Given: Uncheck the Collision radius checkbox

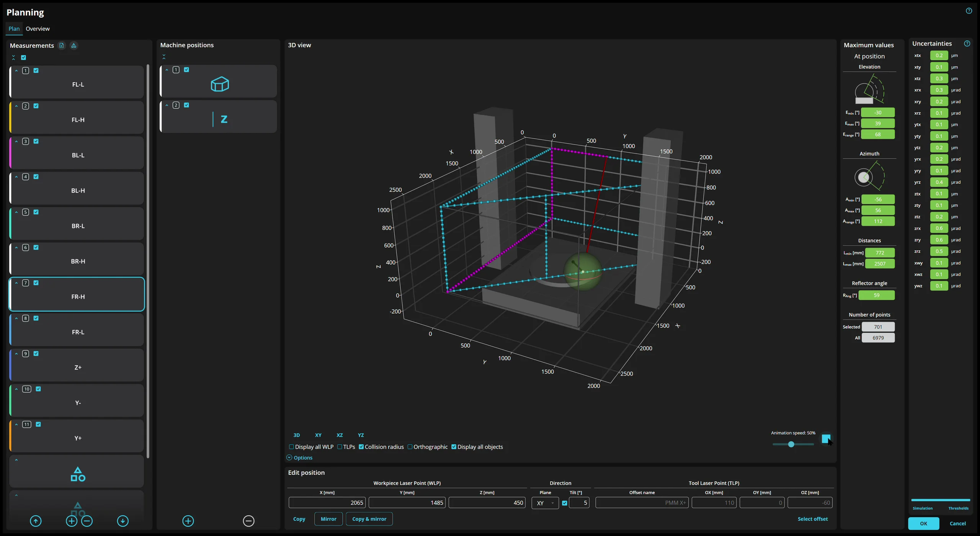Looking at the screenshot, I should click(x=361, y=447).
